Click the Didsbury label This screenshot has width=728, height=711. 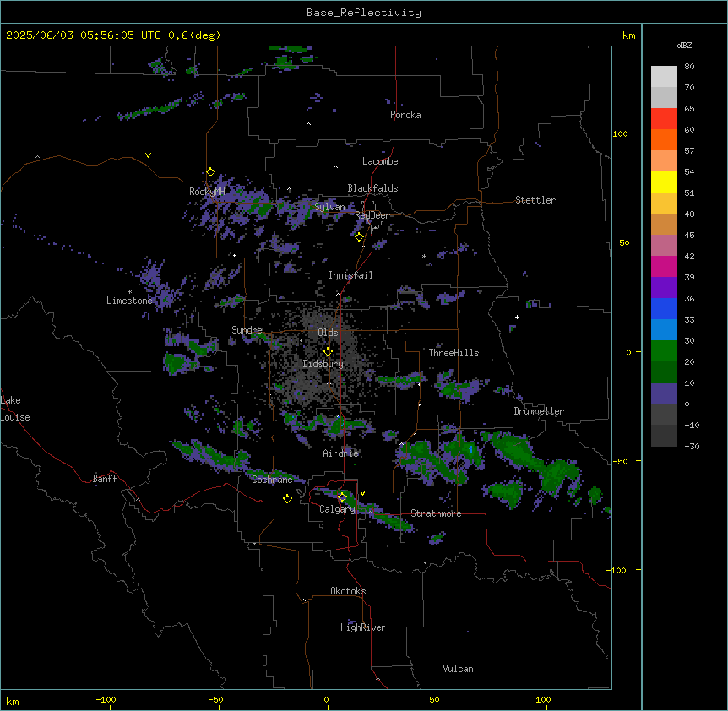323,364
